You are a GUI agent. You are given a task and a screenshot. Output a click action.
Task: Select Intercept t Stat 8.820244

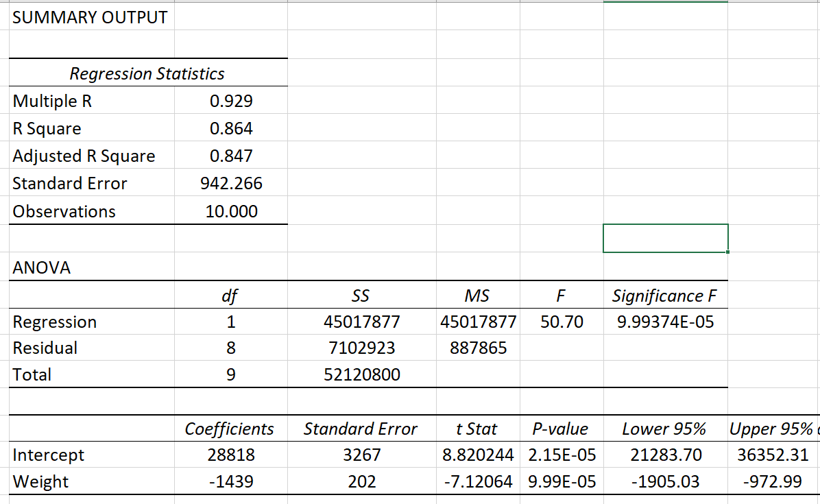point(478,455)
